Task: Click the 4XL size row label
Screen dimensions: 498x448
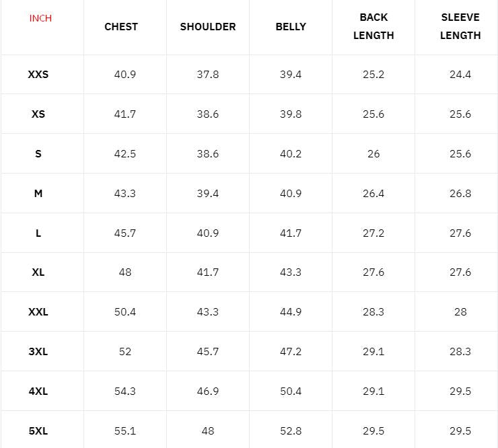Action: click(38, 391)
